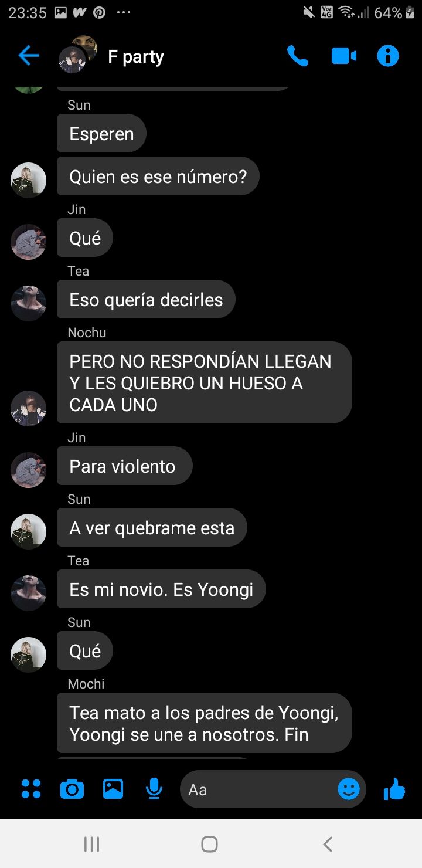Open the four-dot more actions menu
This screenshot has width=422, height=868.
pyautogui.click(x=31, y=789)
